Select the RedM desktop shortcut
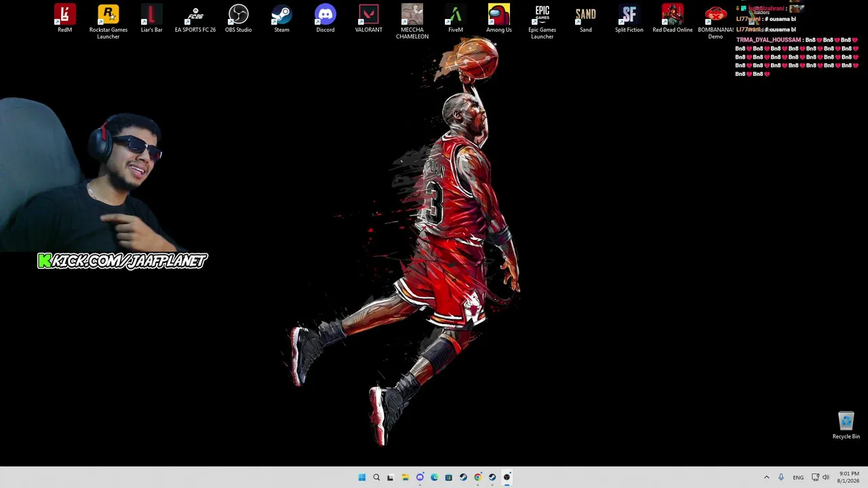This screenshot has width=868, height=488. click(65, 19)
